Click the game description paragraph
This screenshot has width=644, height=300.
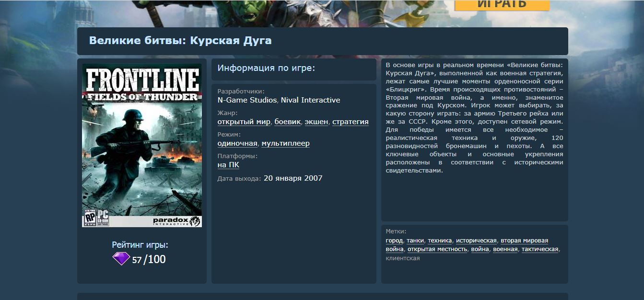click(x=474, y=117)
